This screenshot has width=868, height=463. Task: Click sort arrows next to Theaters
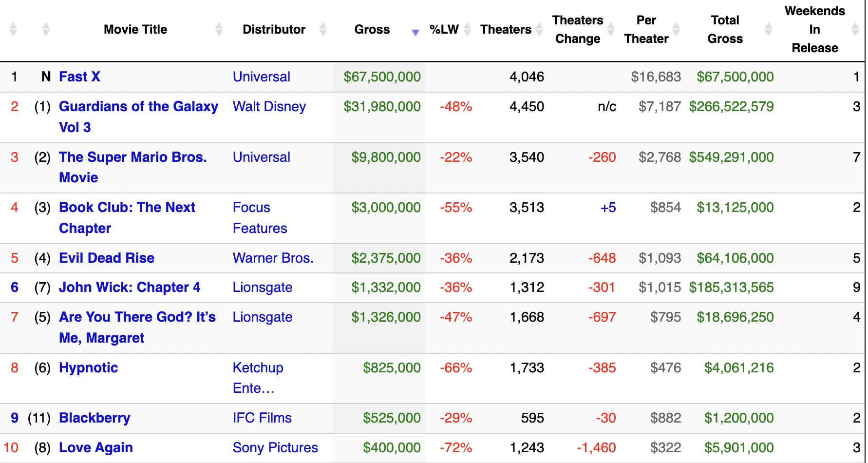pyautogui.click(x=539, y=30)
